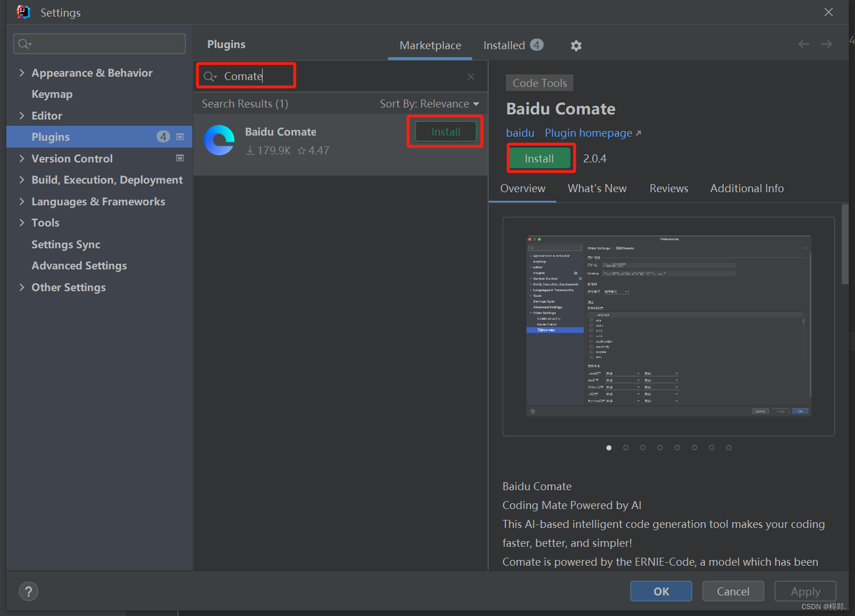This screenshot has width=855, height=616.
Task: Open the Overview tab
Action: (522, 189)
